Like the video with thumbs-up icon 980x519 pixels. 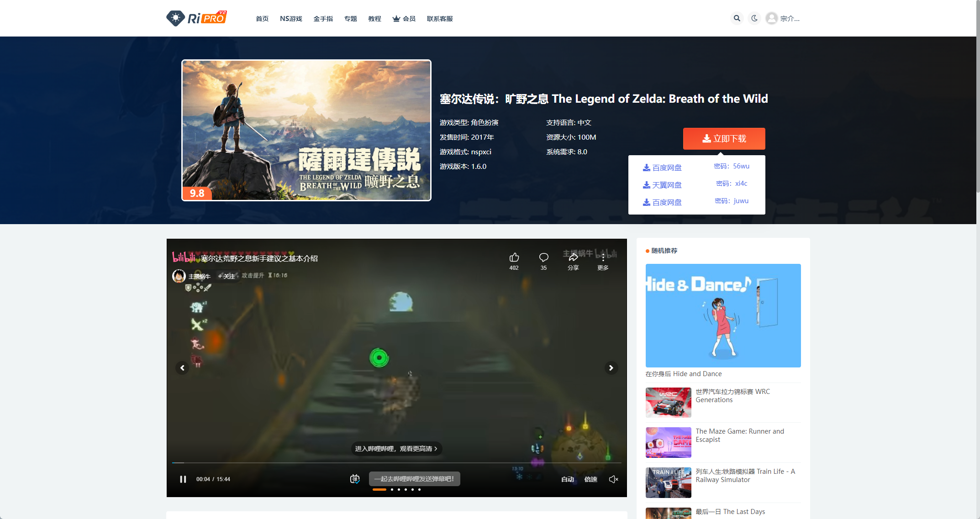[514, 257]
